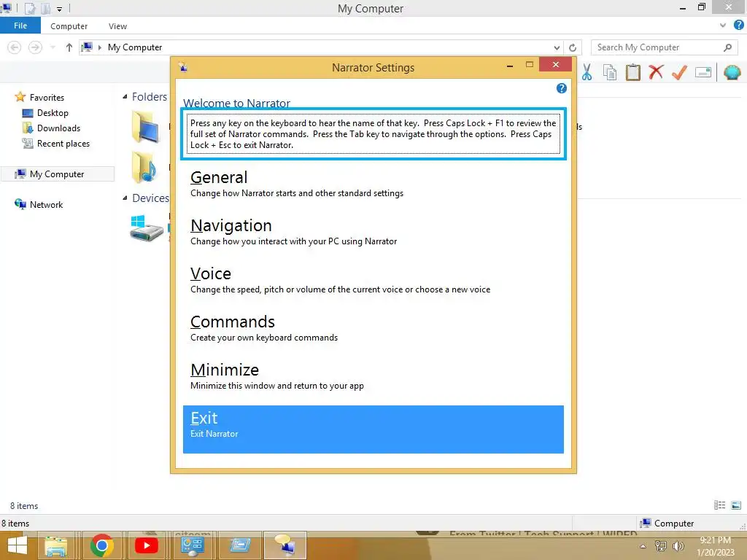Select Network in the navigation pane
The height and width of the screenshot is (560, 747).
(46, 205)
